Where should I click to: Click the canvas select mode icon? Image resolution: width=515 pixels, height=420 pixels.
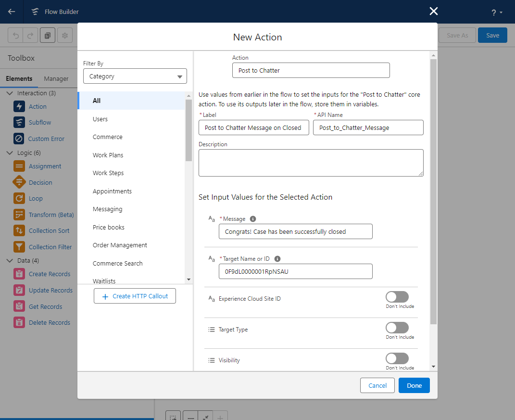[x=173, y=416]
